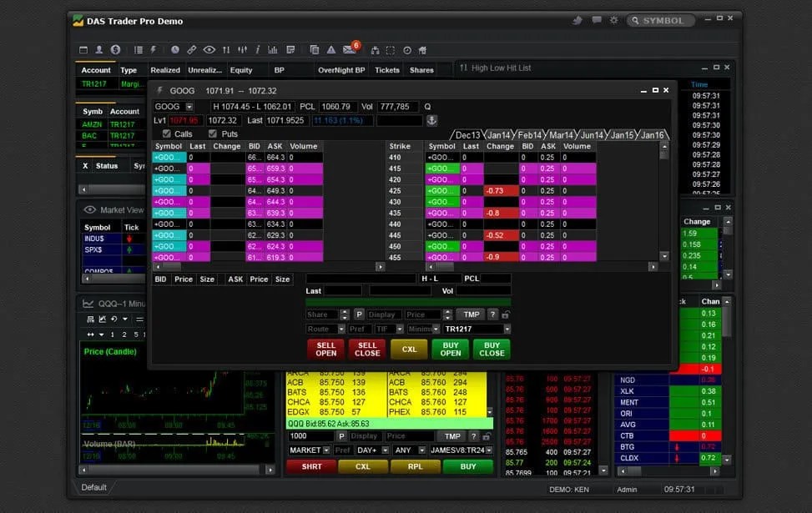This screenshot has width=812, height=513.
Task: Click the SYMBOL search field in title bar
Action: tap(661, 20)
